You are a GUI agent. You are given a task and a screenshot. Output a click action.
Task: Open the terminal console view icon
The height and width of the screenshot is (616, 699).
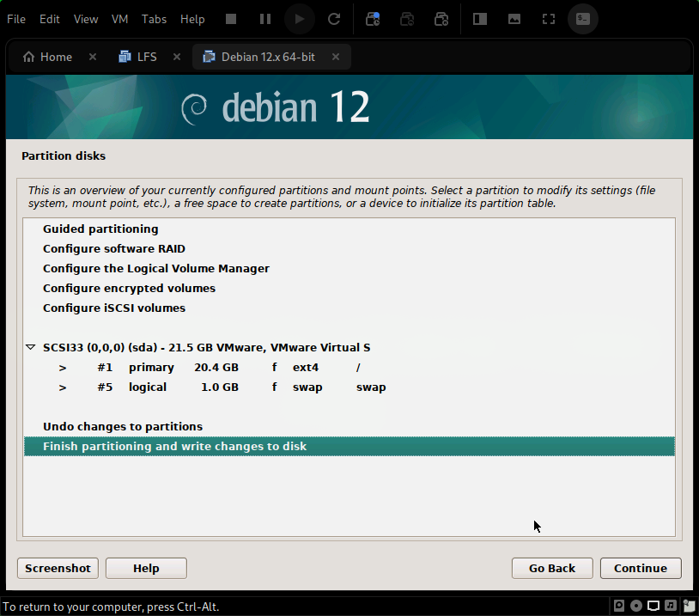coord(583,19)
